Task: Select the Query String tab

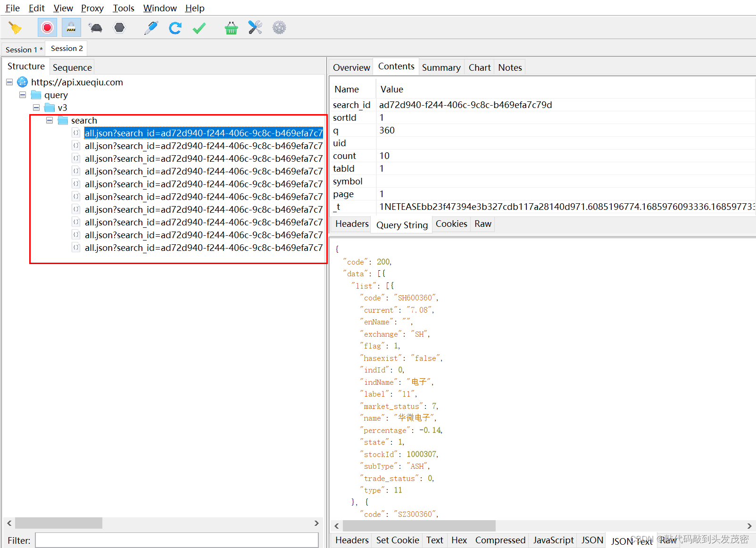Action: (x=402, y=225)
